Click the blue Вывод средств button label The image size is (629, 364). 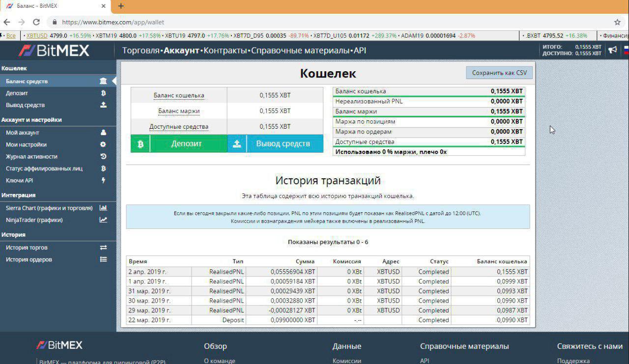click(283, 144)
